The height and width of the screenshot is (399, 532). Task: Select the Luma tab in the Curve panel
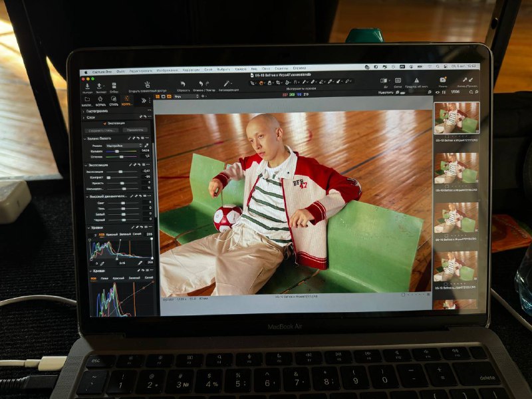pyautogui.click(x=104, y=278)
